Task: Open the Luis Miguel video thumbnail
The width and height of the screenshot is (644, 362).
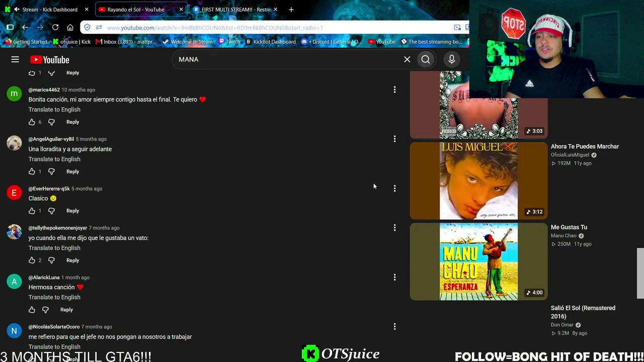Action: pos(478,181)
